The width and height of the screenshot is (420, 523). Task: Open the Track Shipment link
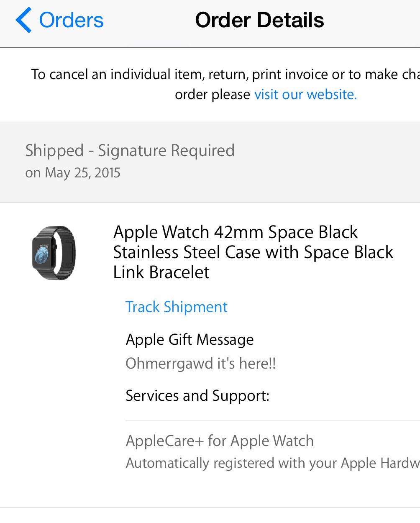click(x=177, y=307)
